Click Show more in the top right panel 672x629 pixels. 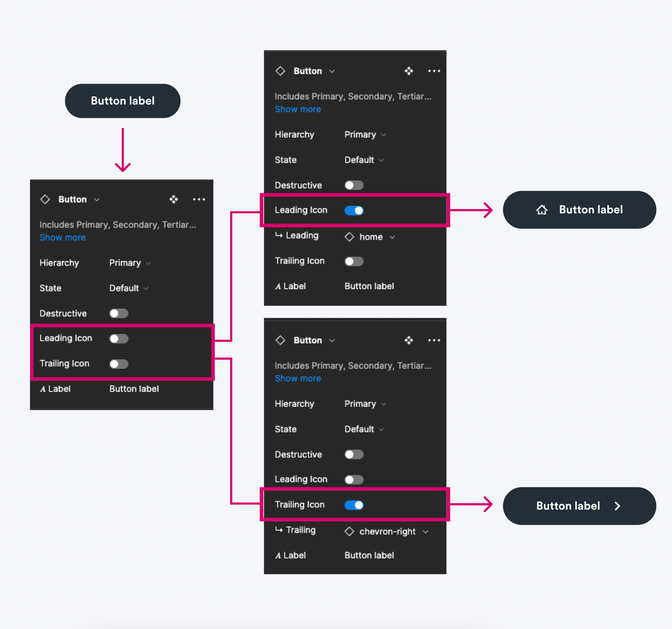click(x=298, y=109)
